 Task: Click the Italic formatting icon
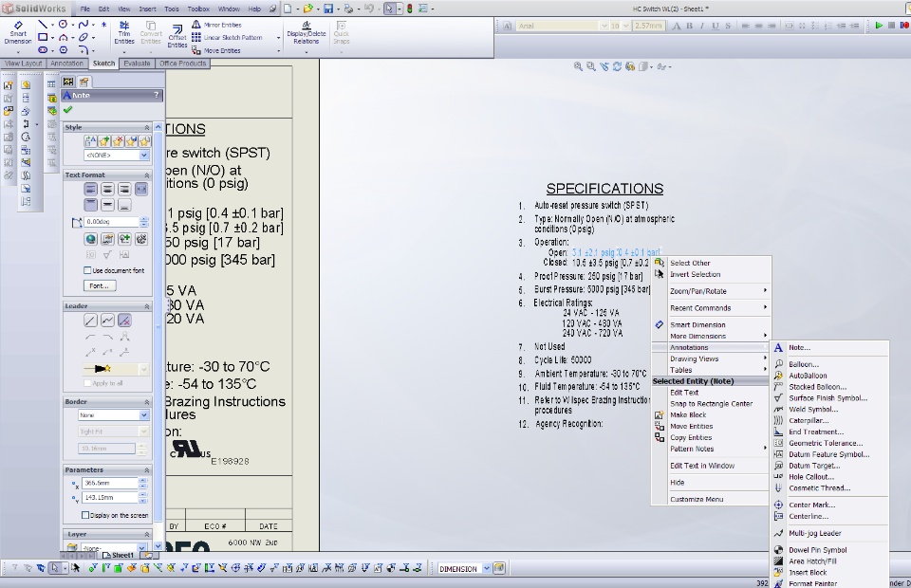pyautogui.click(x=702, y=26)
